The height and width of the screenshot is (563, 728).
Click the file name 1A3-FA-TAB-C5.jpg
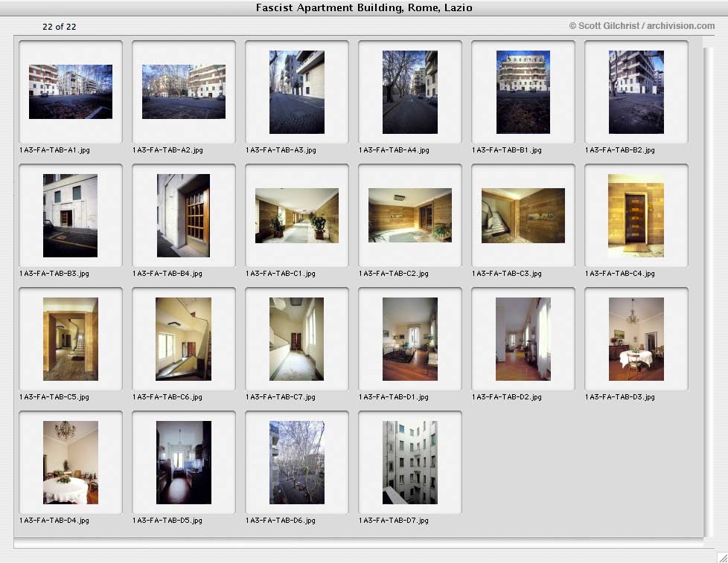click(x=54, y=397)
